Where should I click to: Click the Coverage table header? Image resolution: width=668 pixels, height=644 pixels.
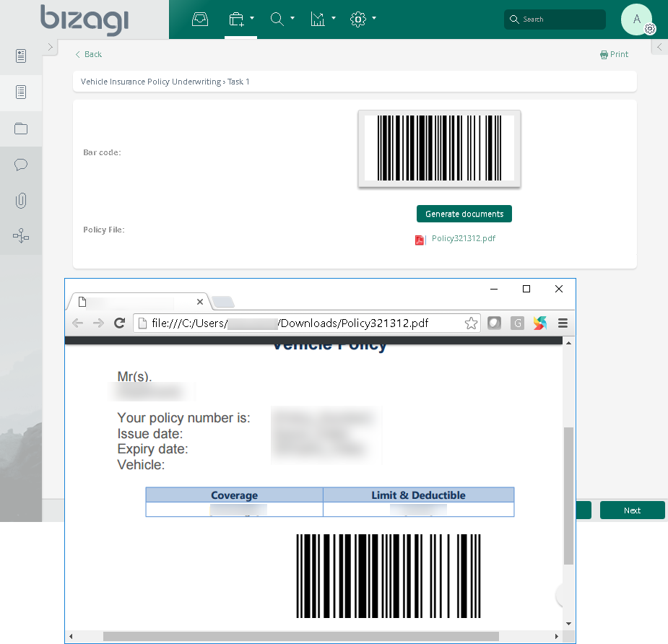(234, 495)
